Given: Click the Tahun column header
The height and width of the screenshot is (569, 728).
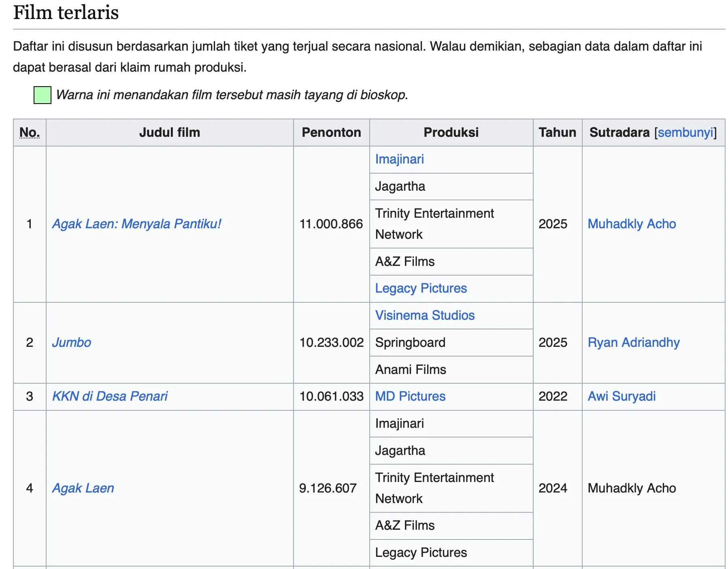Looking at the screenshot, I should (557, 132).
